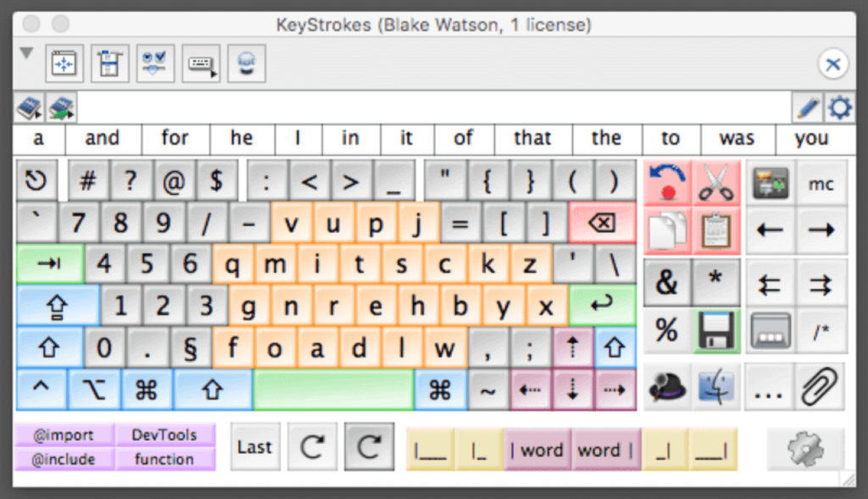The height and width of the screenshot is (499, 868).
Task: Click the save layout toolbar icon
Action: (x=109, y=64)
